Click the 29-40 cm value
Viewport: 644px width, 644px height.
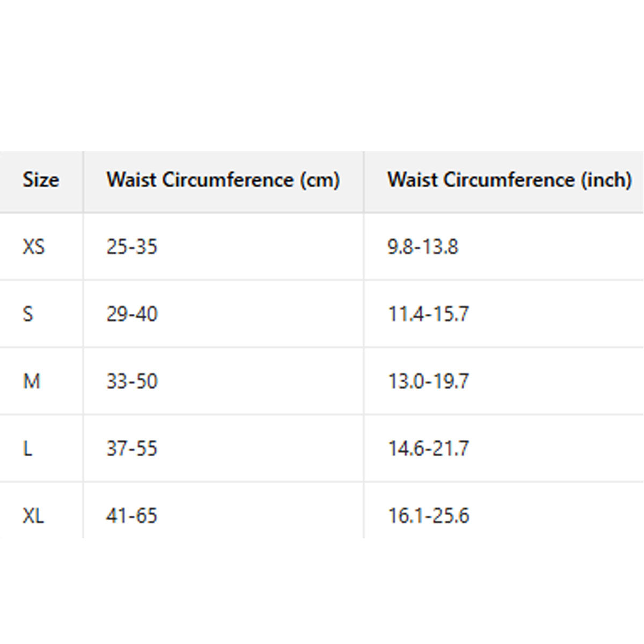(131, 314)
